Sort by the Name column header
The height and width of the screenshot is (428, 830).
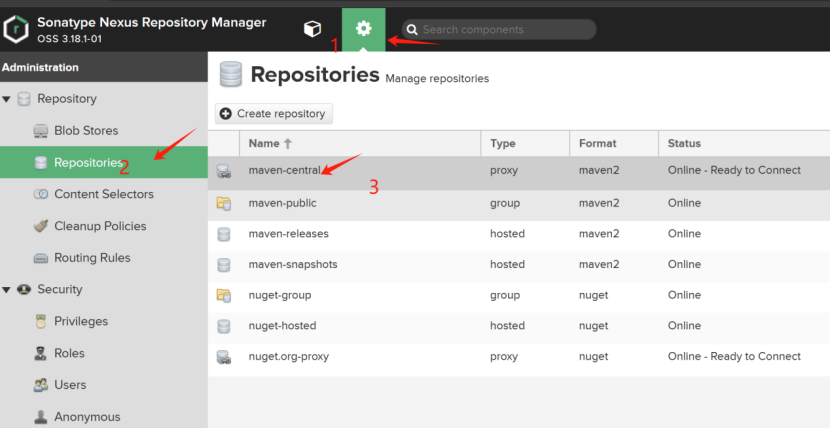coord(360,143)
